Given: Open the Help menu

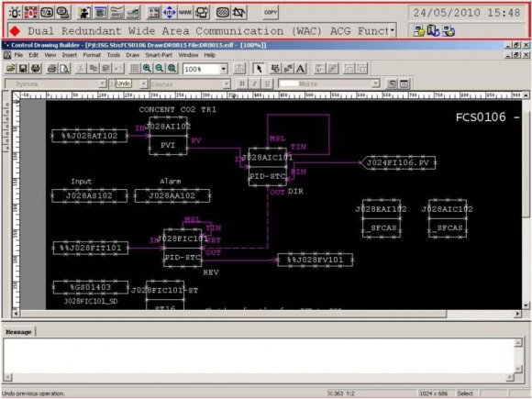Looking at the screenshot, I should point(210,55).
